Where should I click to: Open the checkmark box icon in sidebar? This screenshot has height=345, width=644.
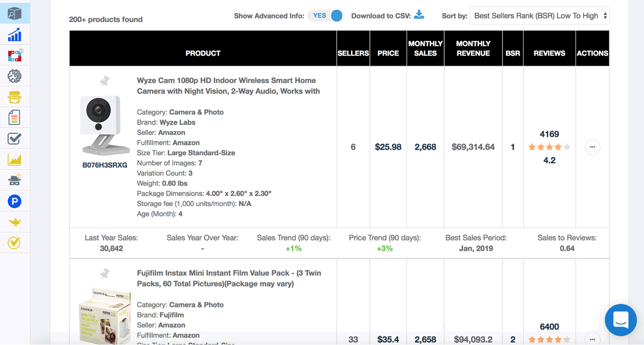tap(14, 138)
